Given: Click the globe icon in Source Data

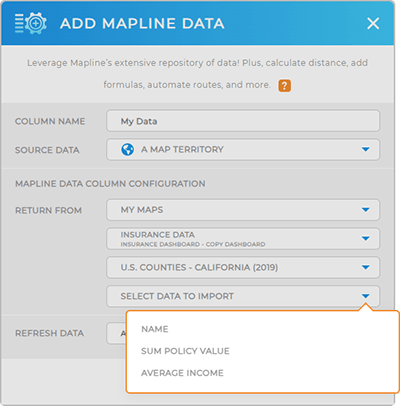Looking at the screenshot, I should click(127, 149).
